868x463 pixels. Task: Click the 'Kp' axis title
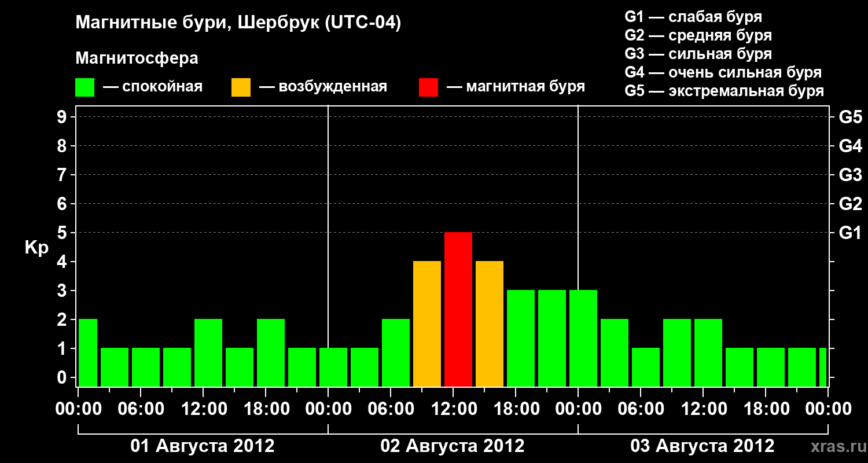click(36, 248)
